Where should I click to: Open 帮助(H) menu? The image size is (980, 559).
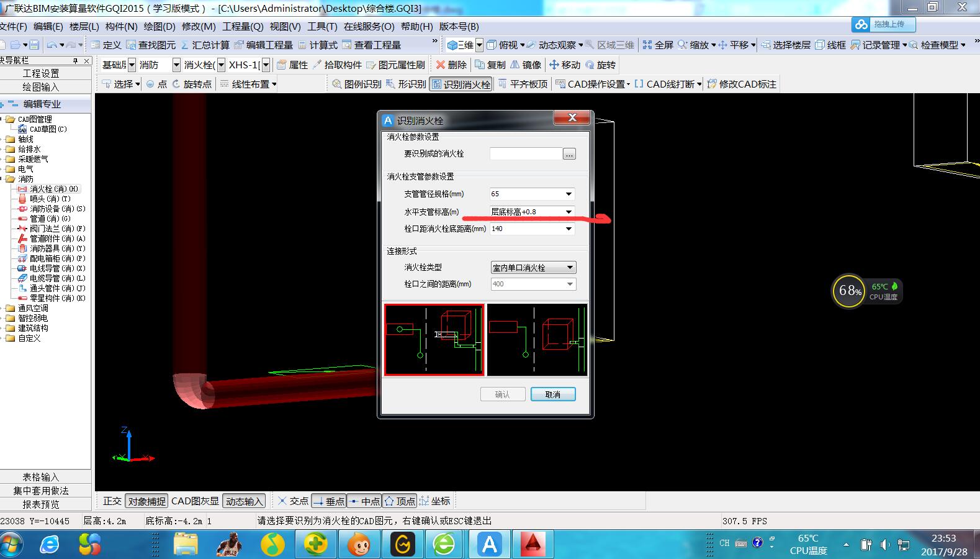[x=417, y=26]
